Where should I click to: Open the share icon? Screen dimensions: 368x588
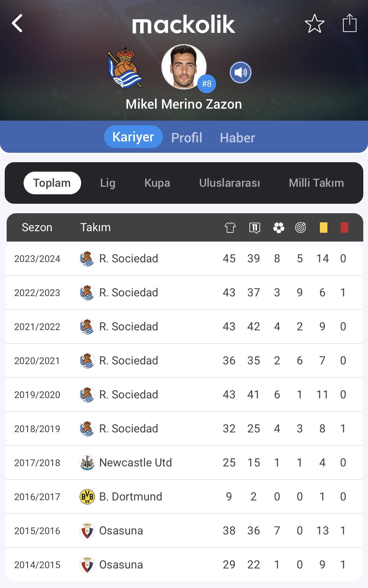click(x=349, y=23)
